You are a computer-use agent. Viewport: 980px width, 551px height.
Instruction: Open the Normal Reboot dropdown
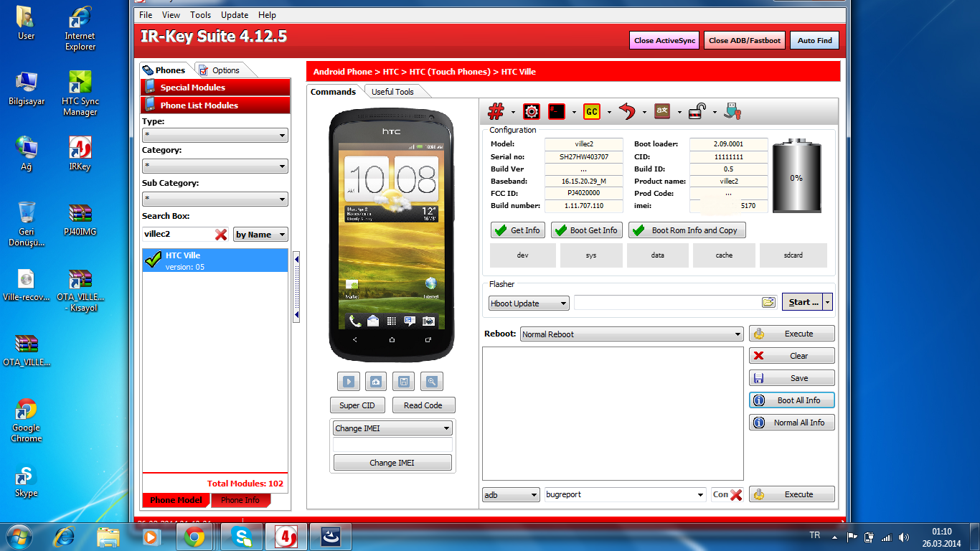point(631,334)
